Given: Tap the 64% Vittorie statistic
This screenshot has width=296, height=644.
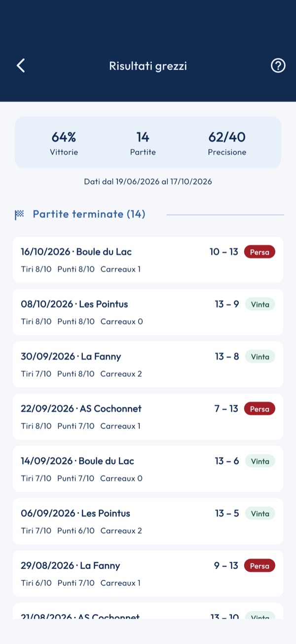Looking at the screenshot, I should pos(64,143).
